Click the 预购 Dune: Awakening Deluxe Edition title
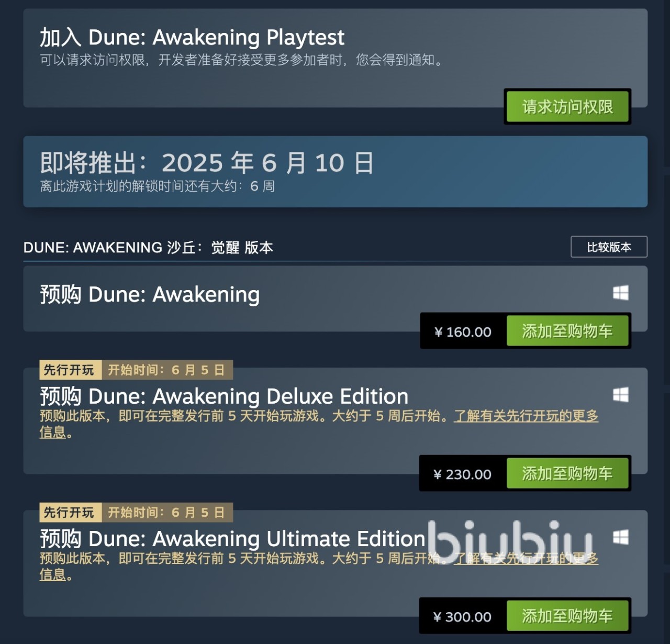Viewport: 670px width, 644px height. pos(224,396)
